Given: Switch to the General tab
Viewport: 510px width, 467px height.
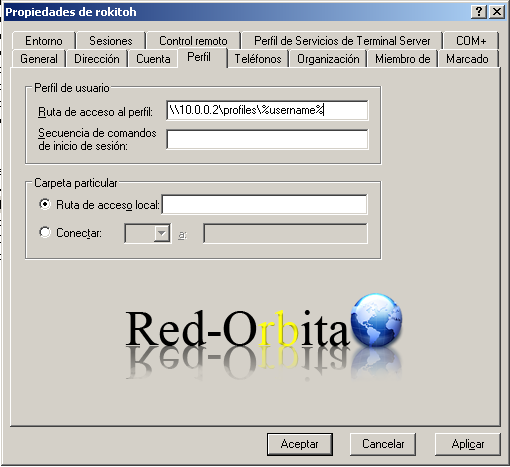Looking at the screenshot, I should click(x=39, y=59).
